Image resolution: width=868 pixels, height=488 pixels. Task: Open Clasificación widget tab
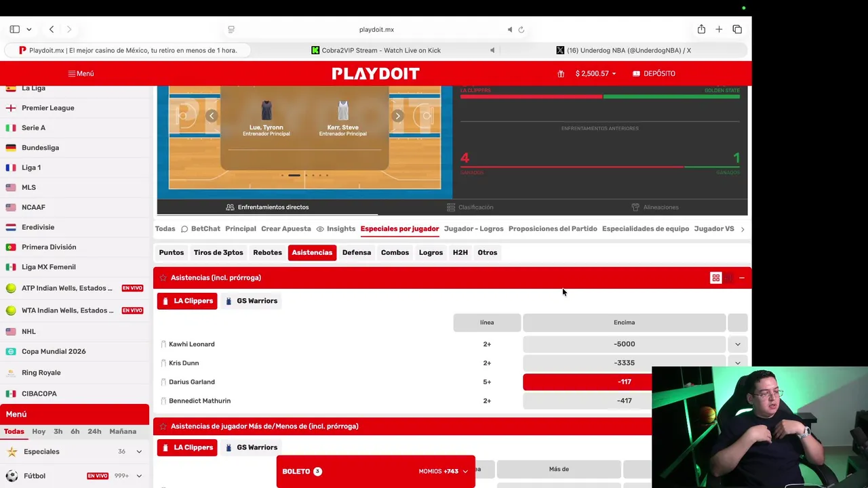(470, 207)
